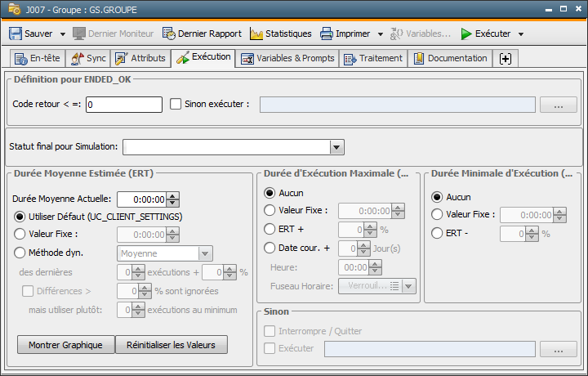Click the Imprimer printer icon
The image size is (588, 376).
326,34
